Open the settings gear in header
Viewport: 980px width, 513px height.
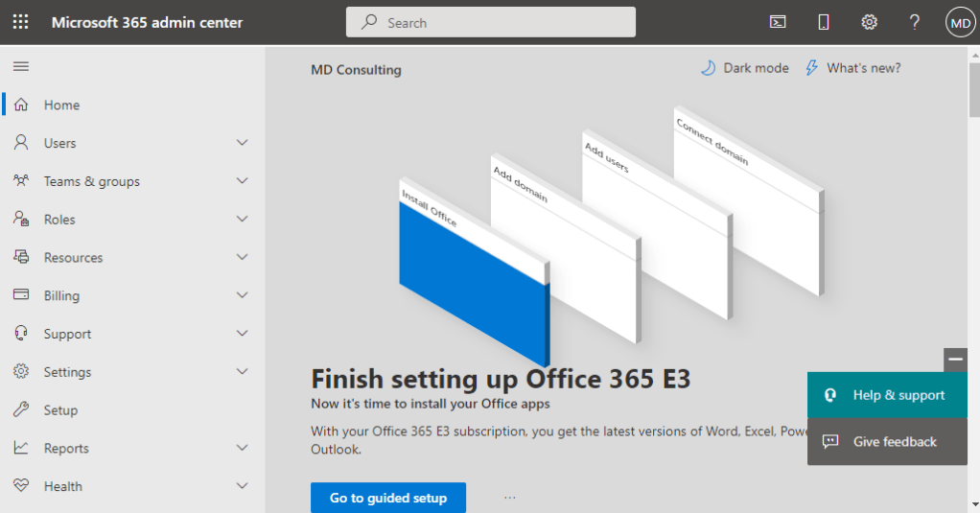(x=869, y=22)
